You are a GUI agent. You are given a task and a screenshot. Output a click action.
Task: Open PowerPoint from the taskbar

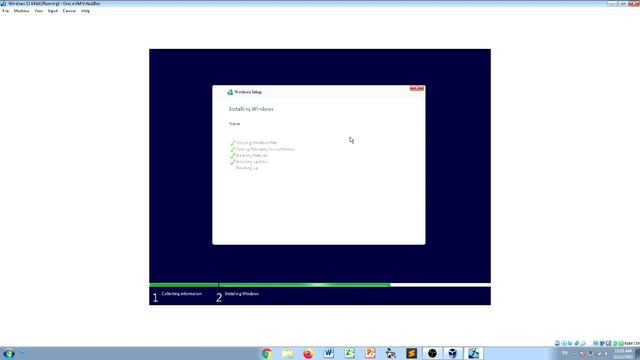(370, 353)
